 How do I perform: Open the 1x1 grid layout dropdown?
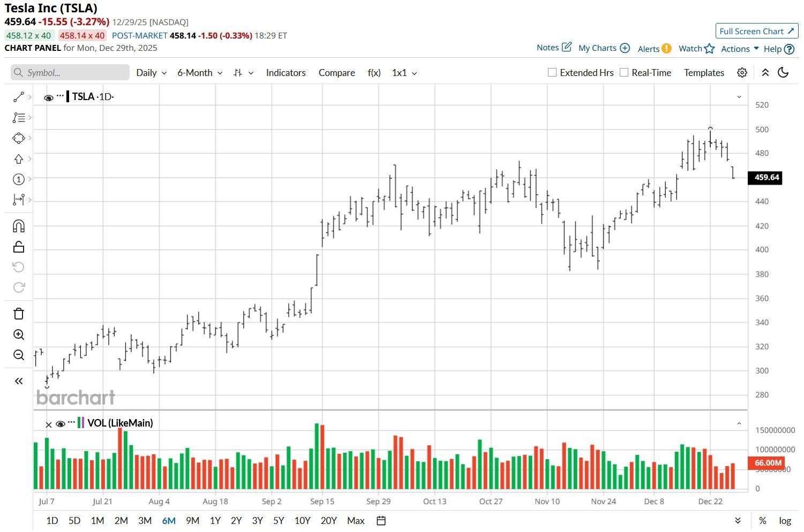tap(404, 73)
